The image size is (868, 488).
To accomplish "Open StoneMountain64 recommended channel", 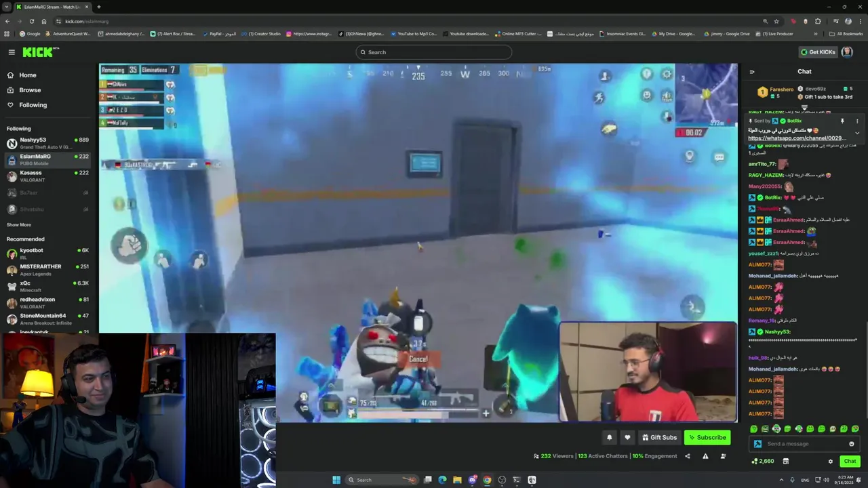I will point(47,319).
